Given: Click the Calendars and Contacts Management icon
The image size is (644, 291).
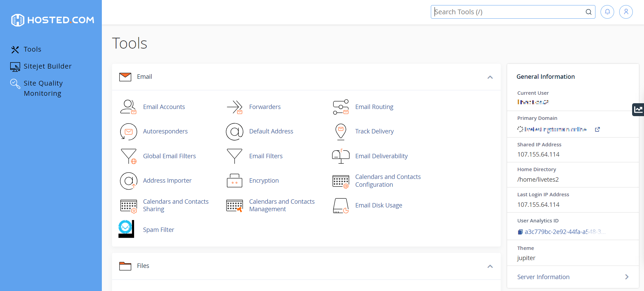Looking at the screenshot, I should click(x=235, y=206).
